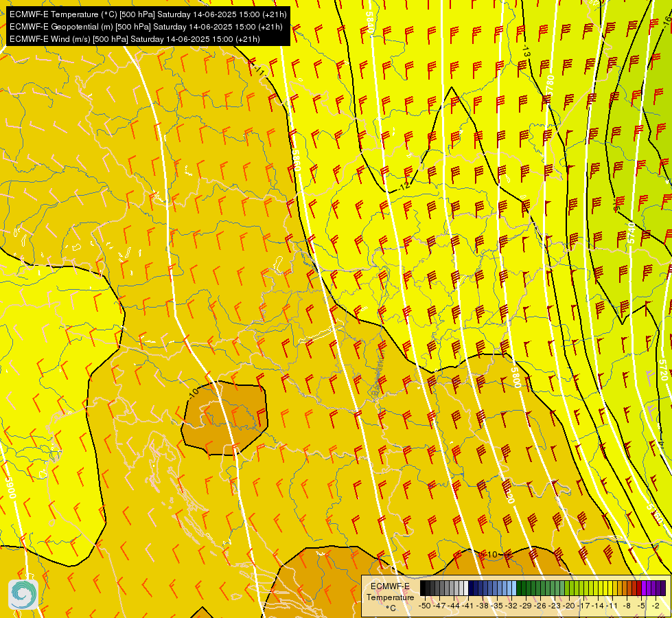Click the -12 isotherm contour label
Screen dimensions: 672x618
[x=404, y=185]
